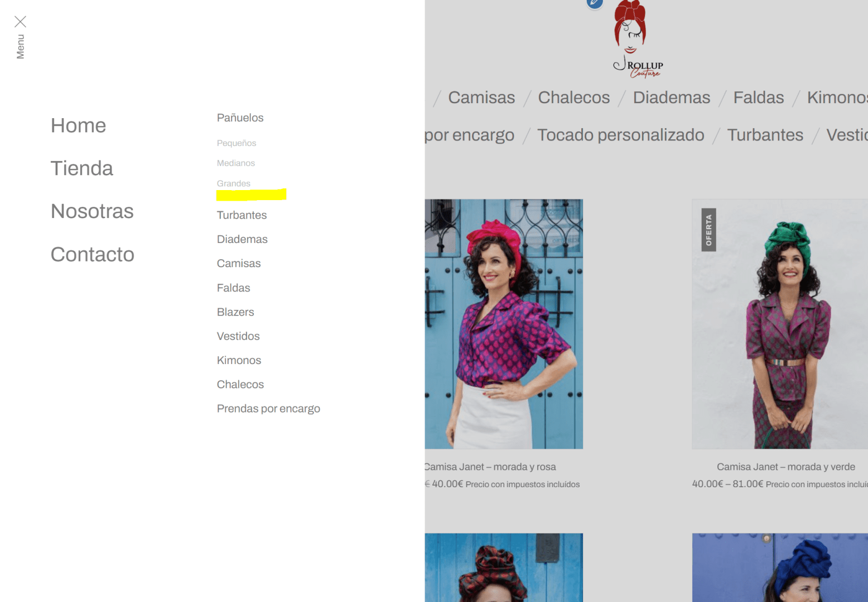Go to the Nosotras page
The width and height of the screenshot is (868, 602).
(92, 211)
